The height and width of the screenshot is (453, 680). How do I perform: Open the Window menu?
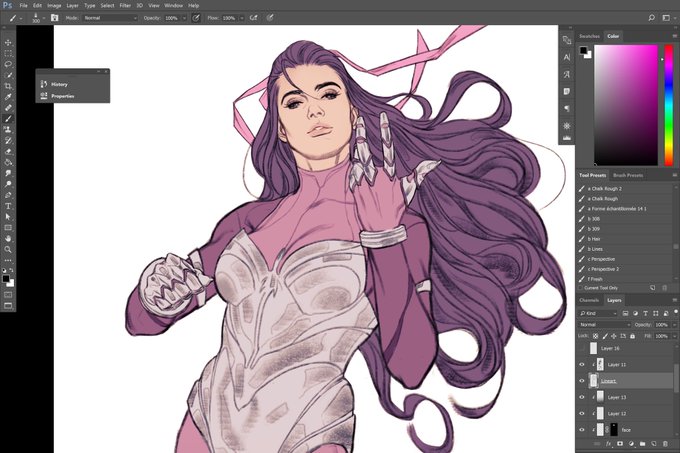coord(173,6)
